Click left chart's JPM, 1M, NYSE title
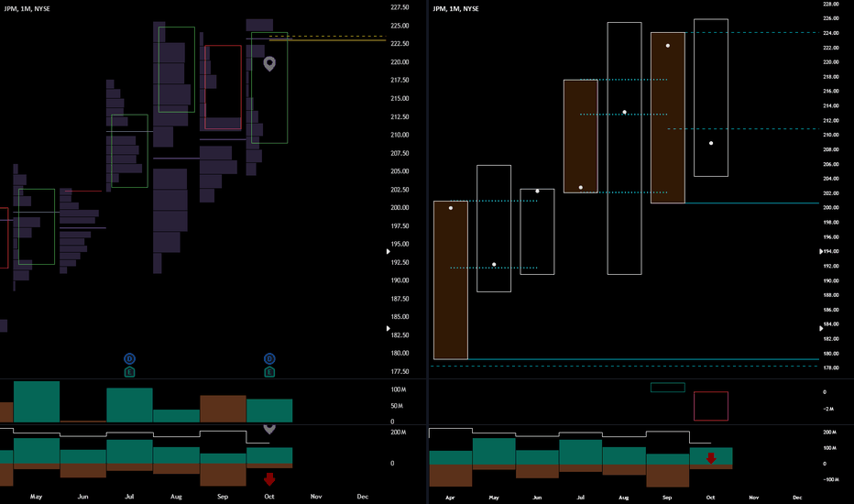854x504 pixels. (27, 9)
